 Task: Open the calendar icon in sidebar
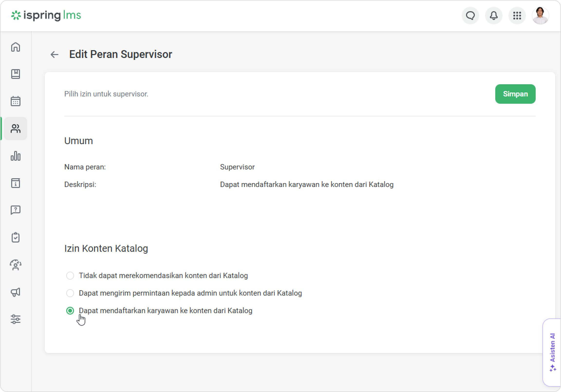coord(16,101)
